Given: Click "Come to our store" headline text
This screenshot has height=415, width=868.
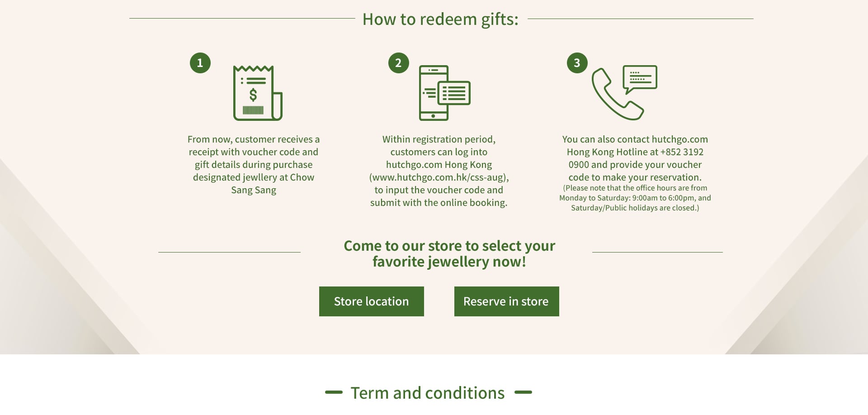Looking at the screenshot, I should point(449,253).
